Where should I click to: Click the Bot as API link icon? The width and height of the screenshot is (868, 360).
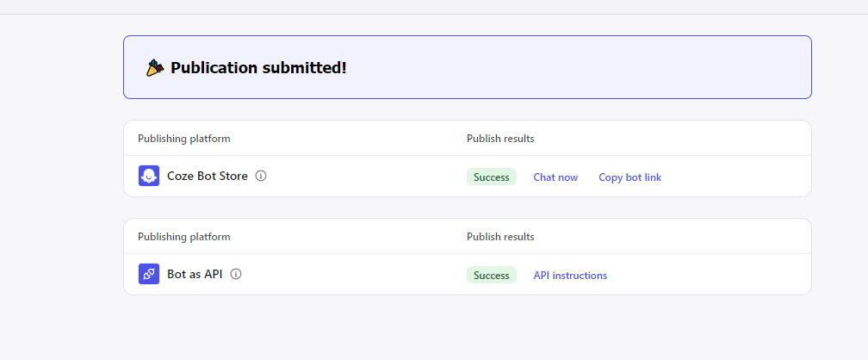pos(149,274)
